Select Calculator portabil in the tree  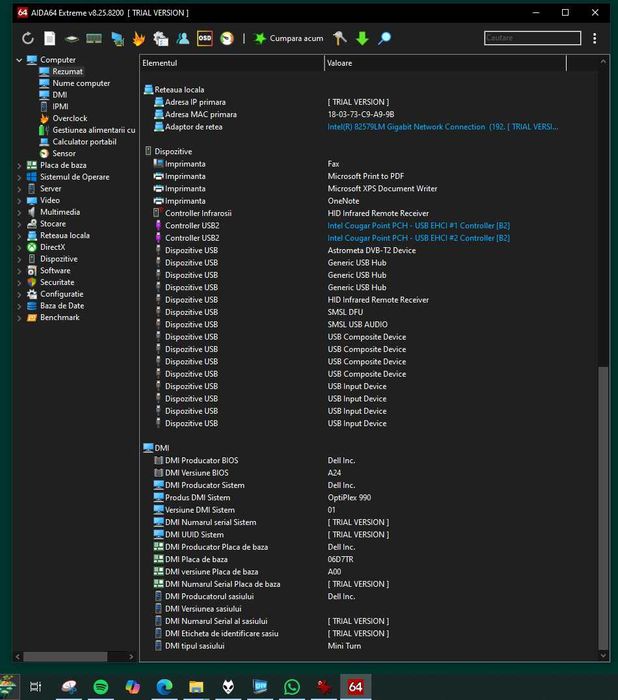click(84, 142)
